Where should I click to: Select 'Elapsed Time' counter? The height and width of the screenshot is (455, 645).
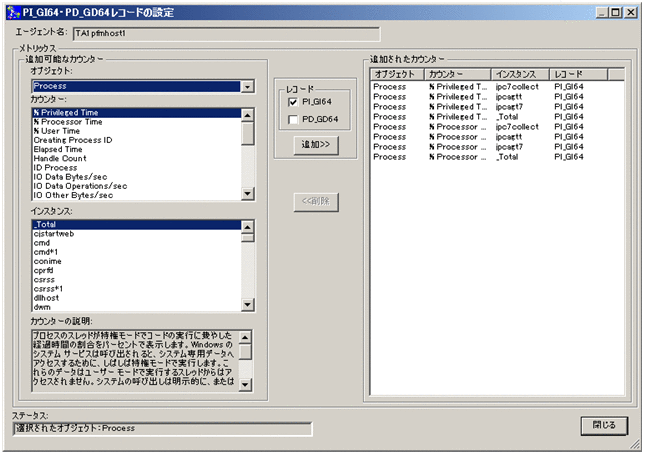point(137,149)
